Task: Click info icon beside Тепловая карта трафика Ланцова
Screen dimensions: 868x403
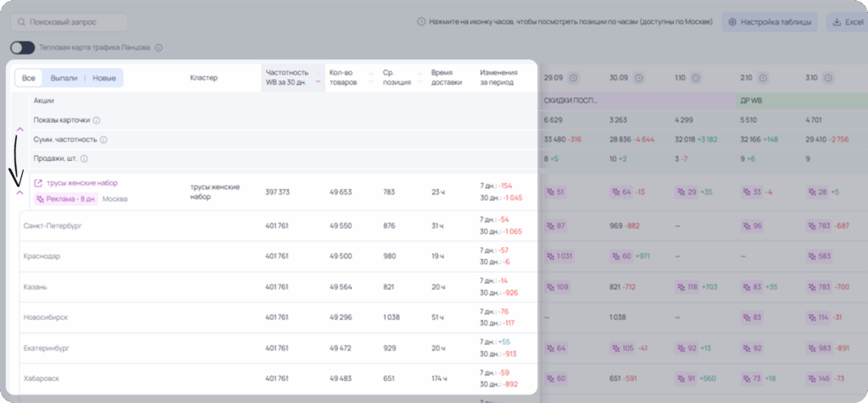Action: [x=159, y=47]
